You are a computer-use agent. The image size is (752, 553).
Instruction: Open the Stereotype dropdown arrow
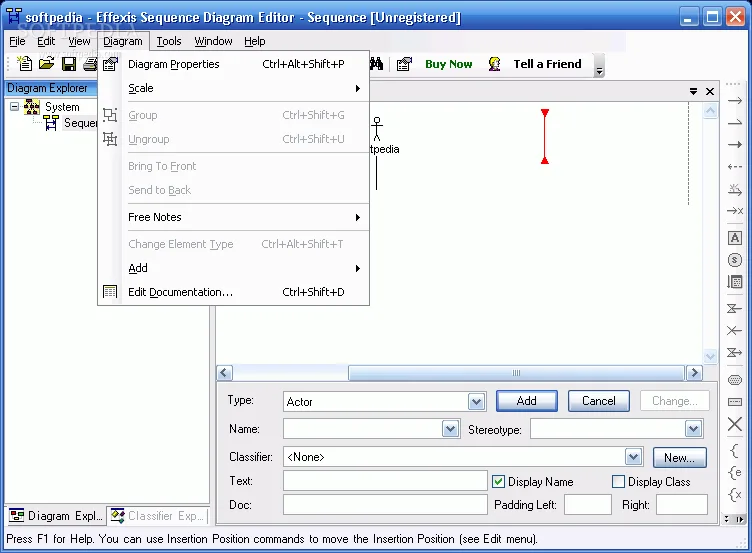click(x=693, y=429)
